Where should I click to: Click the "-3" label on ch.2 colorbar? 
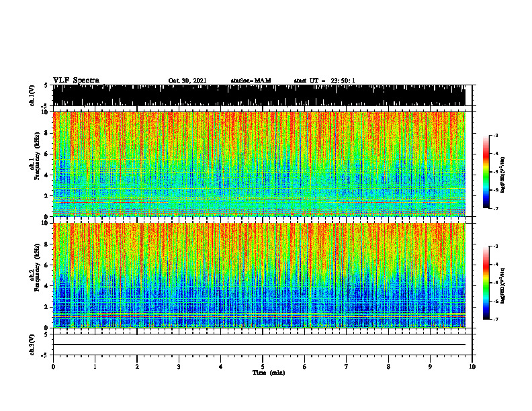(x=496, y=246)
